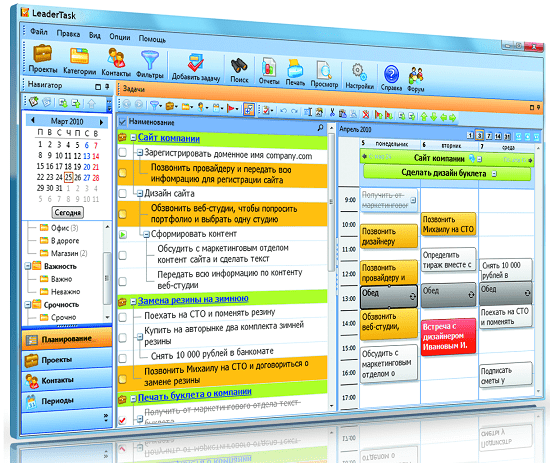Go to the previous month in the calendar
This screenshot has height=463, width=550.
click(33, 120)
